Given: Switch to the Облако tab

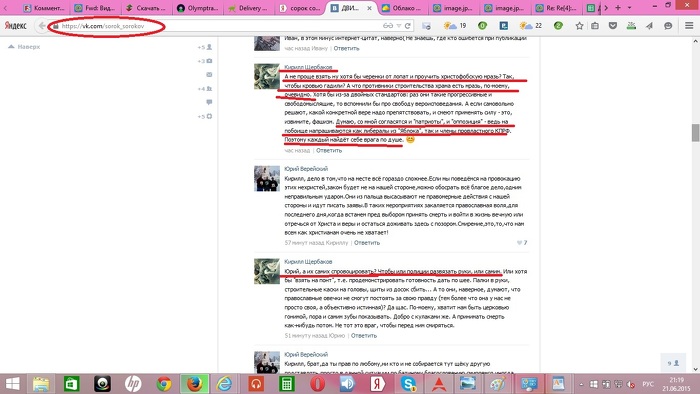Looking at the screenshot, I should coord(402,8).
